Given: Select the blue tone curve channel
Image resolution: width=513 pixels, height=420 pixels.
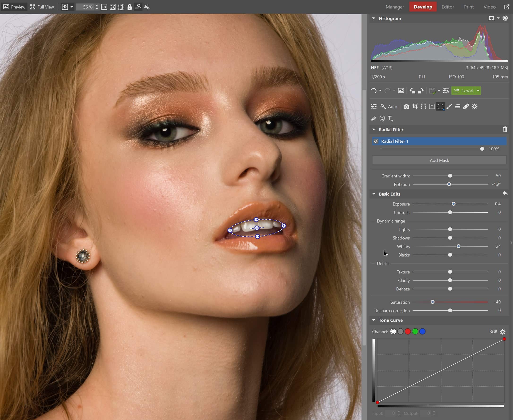Looking at the screenshot, I should tap(422, 332).
